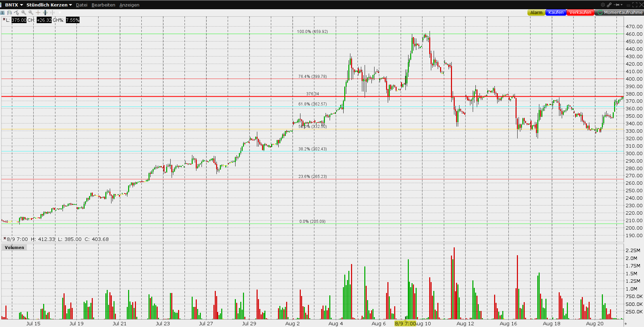Select the text annotation tool
Screen dimensions: 644x327
pos(2,13)
